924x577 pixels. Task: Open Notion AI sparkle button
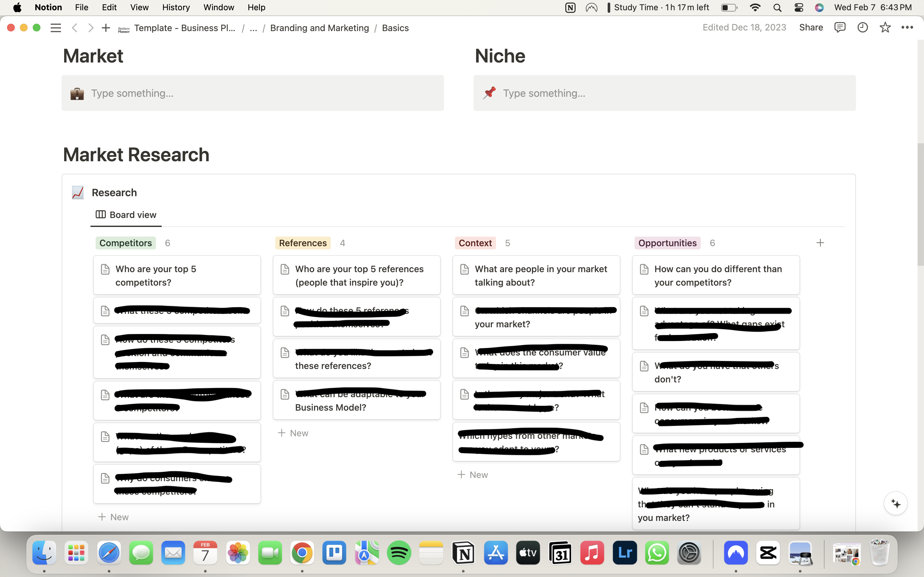tap(895, 504)
